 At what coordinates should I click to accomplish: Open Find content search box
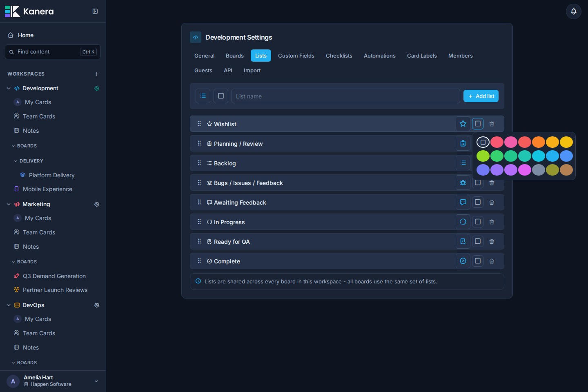[53, 52]
